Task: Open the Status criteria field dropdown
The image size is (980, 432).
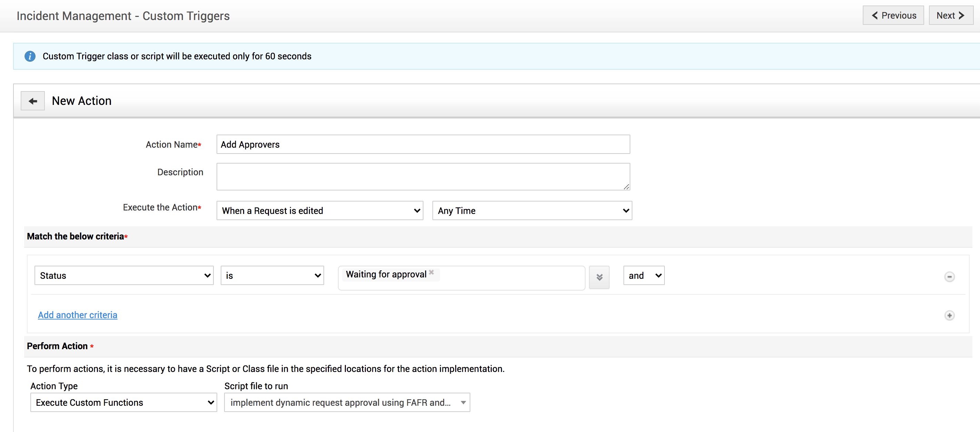Action: 124,276
